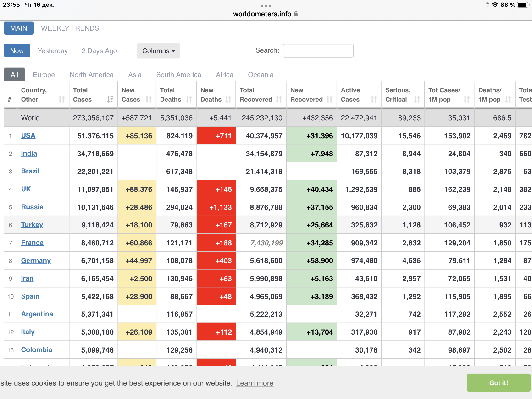Show South America countries tab
532x399 pixels.
click(178, 75)
